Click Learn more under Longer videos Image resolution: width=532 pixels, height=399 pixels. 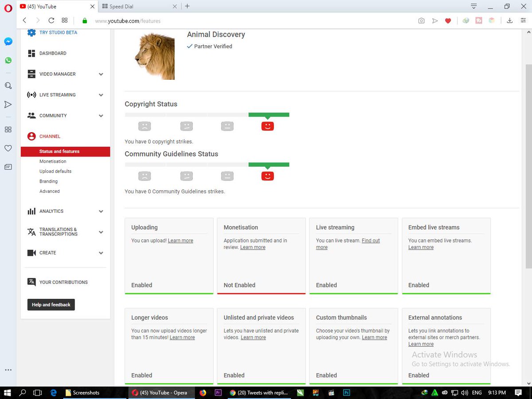[182, 337]
